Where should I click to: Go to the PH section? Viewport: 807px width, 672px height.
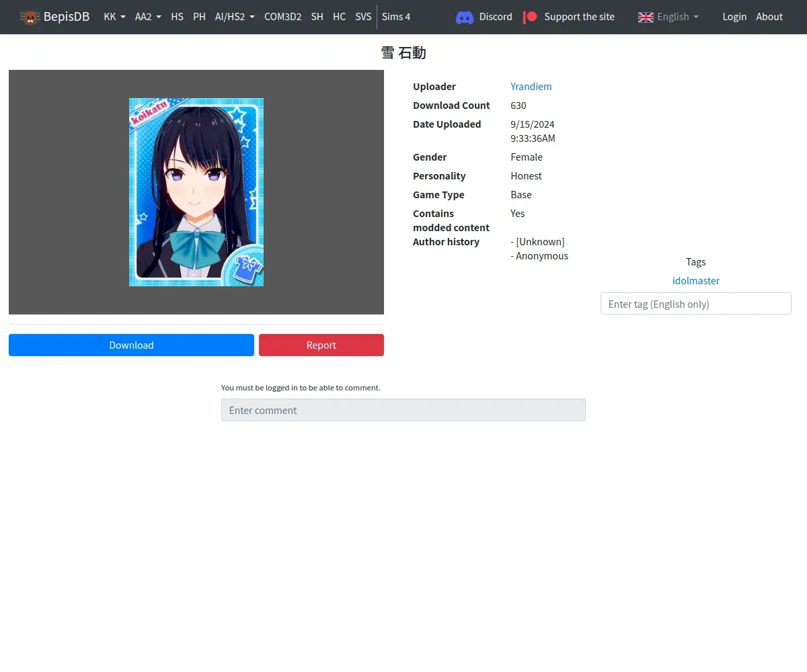point(199,17)
